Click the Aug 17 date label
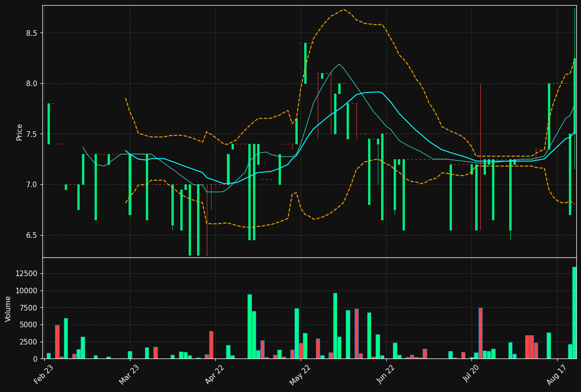581x392 pixels. (556, 374)
